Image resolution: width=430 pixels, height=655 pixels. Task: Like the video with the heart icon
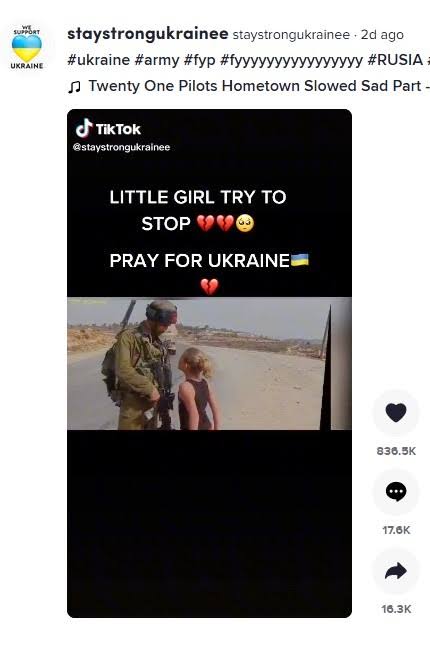point(396,413)
